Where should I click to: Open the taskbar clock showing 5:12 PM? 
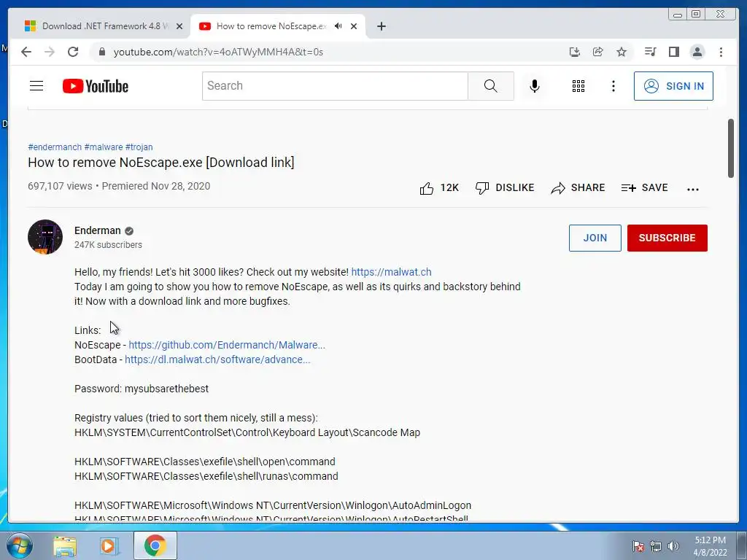(x=710, y=545)
